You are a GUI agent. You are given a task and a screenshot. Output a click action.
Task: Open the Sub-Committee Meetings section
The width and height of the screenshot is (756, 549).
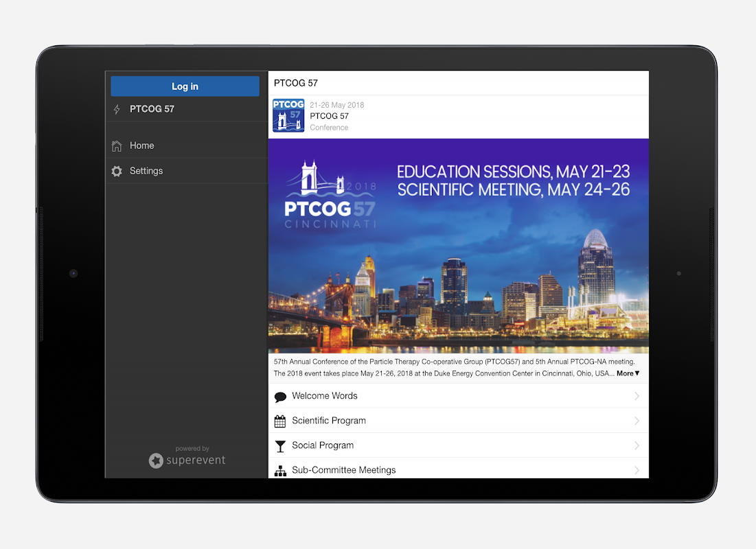click(459, 469)
